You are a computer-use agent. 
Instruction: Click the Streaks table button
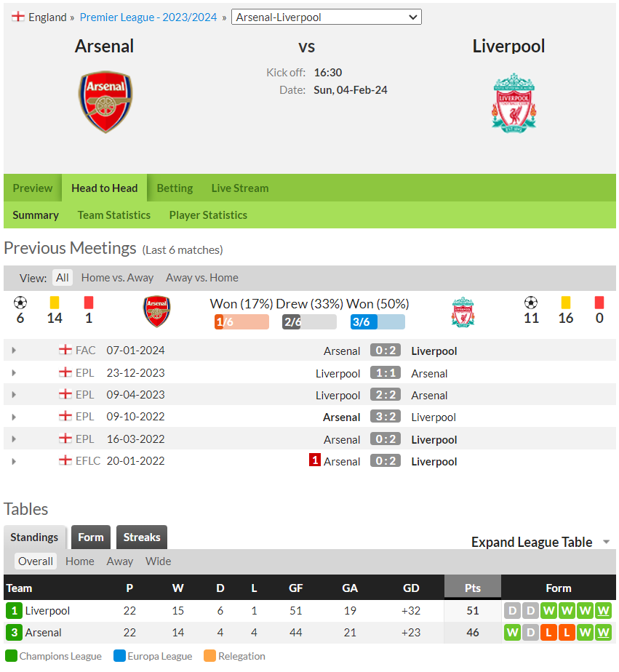141,537
